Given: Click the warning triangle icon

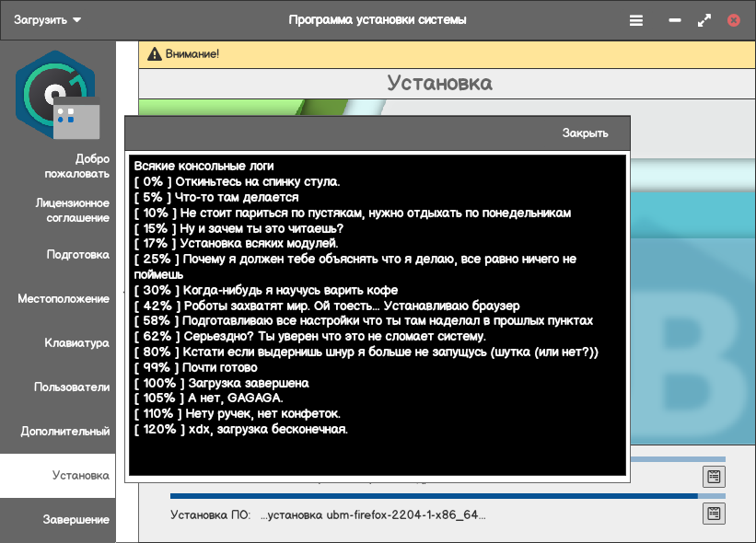Looking at the screenshot, I should click(155, 54).
